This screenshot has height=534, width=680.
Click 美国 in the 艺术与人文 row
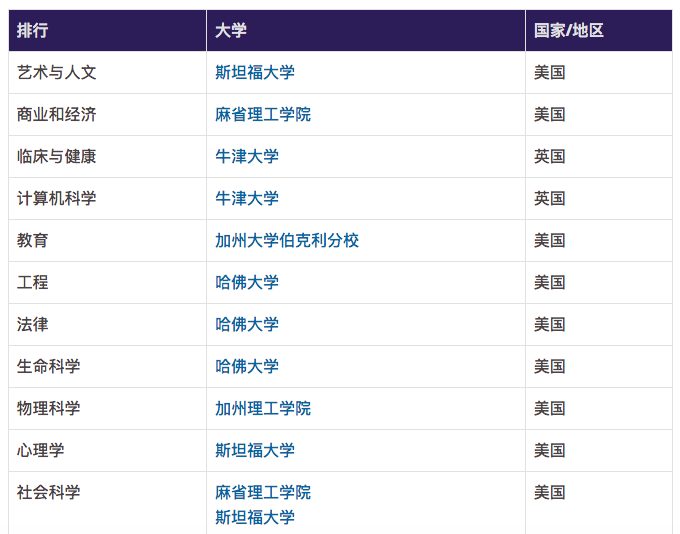pyautogui.click(x=549, y=72)
